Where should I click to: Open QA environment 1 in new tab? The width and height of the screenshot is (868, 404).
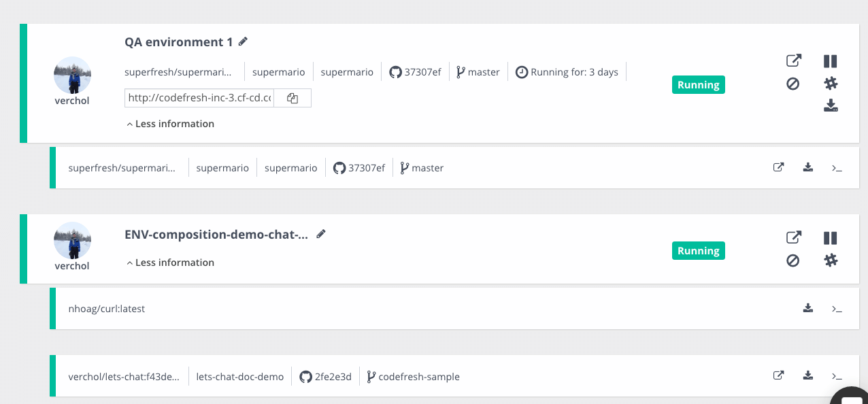click(793, 61)
